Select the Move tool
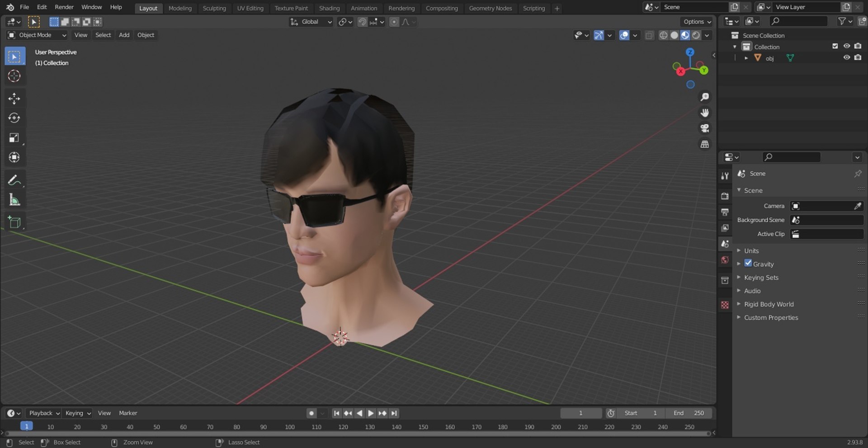This screenshot has height=448, width=868. pos(14,99)
